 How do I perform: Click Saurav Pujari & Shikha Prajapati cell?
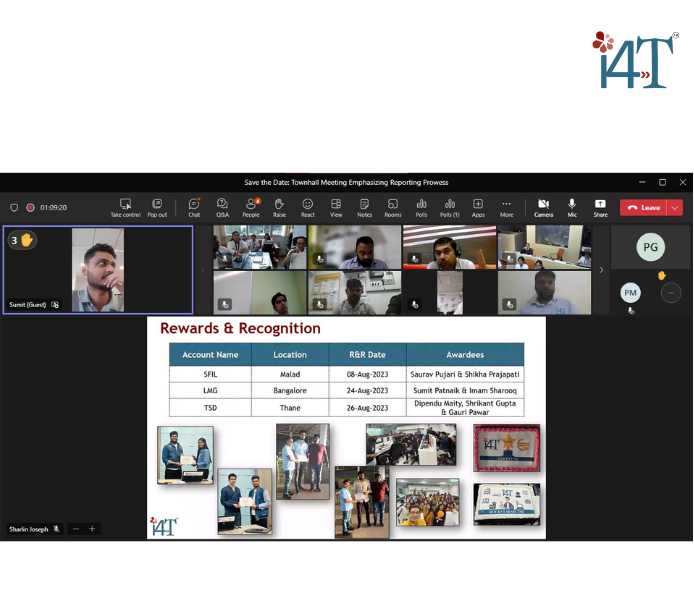click(x=465, y=374)
